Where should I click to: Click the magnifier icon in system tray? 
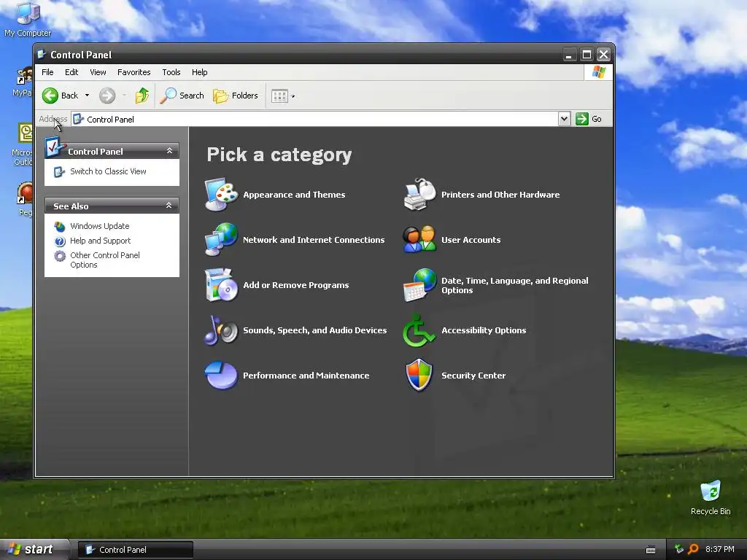click(x=693, y=549)
